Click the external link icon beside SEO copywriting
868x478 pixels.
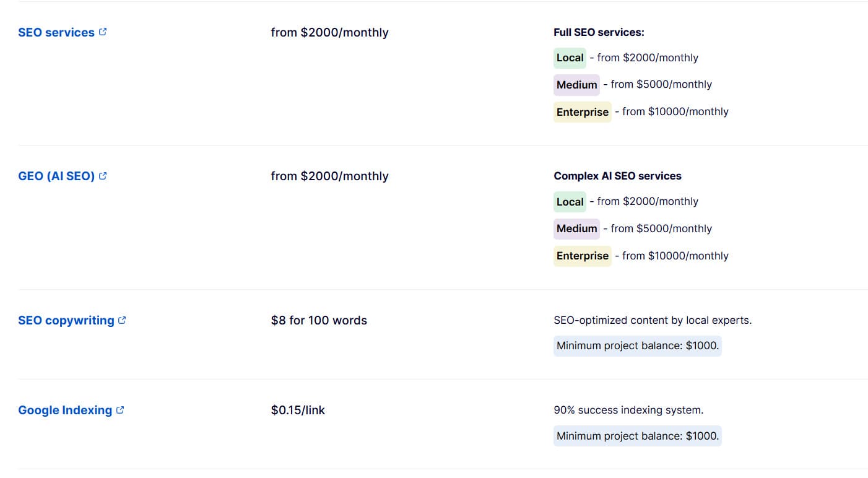click(123, 319)
